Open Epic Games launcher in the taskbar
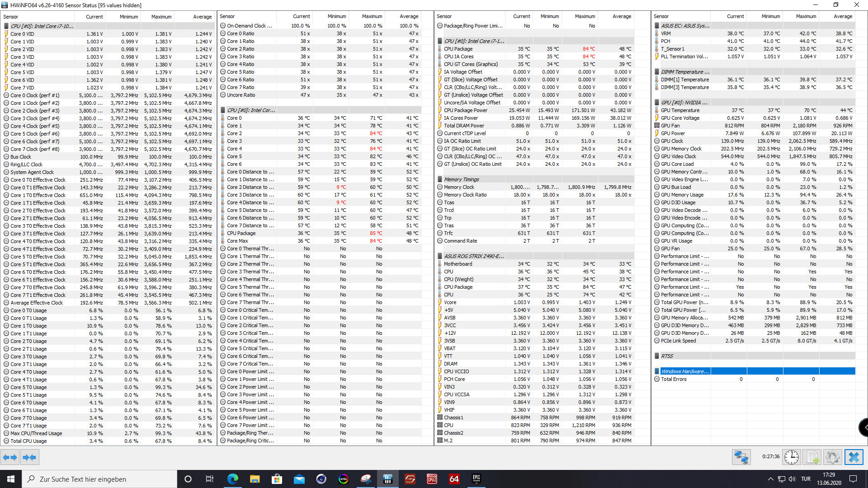Viewport: 868px width, 488px height. pos(476,479)
